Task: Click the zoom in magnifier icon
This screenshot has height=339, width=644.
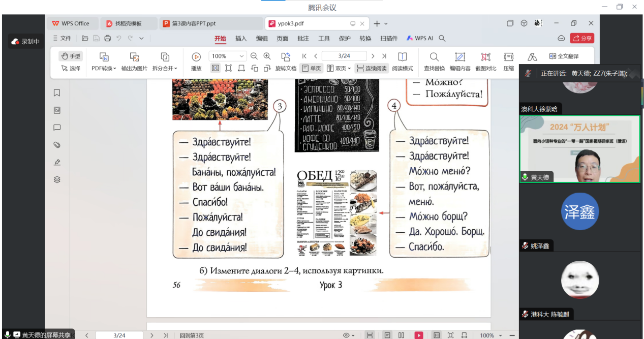Action: pyautogui.click(x=267, y=56)
